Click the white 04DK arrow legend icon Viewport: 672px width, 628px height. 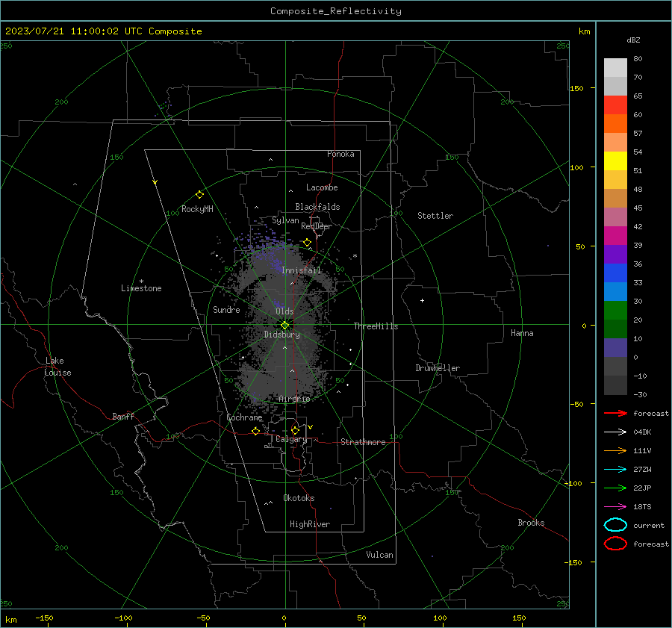click(615, 432)
